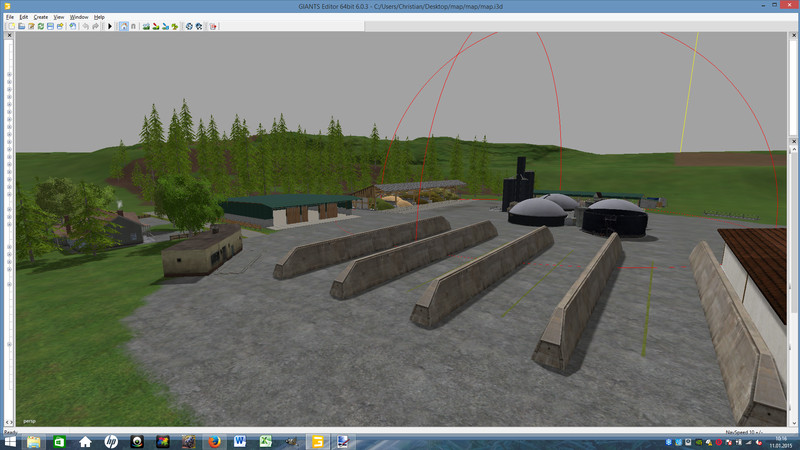Click the network signal tray icon
This screenshot has height=450, width=800.
coord(748,442)
